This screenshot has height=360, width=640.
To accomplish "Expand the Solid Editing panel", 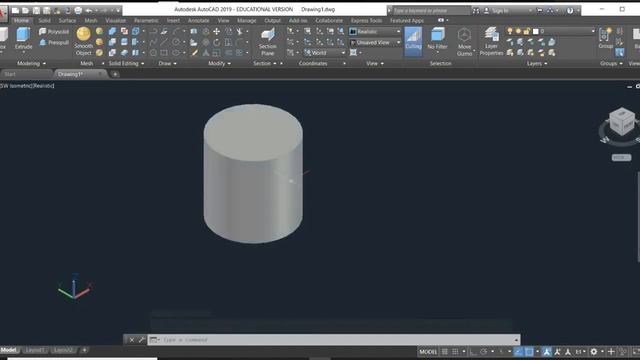I will (126, 63).
